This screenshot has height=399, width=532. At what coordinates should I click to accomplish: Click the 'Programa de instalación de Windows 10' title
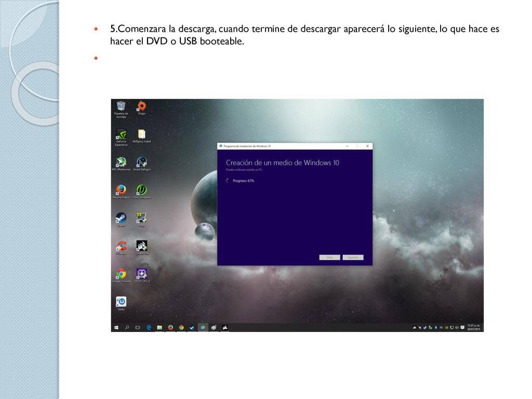pos(247,146)
